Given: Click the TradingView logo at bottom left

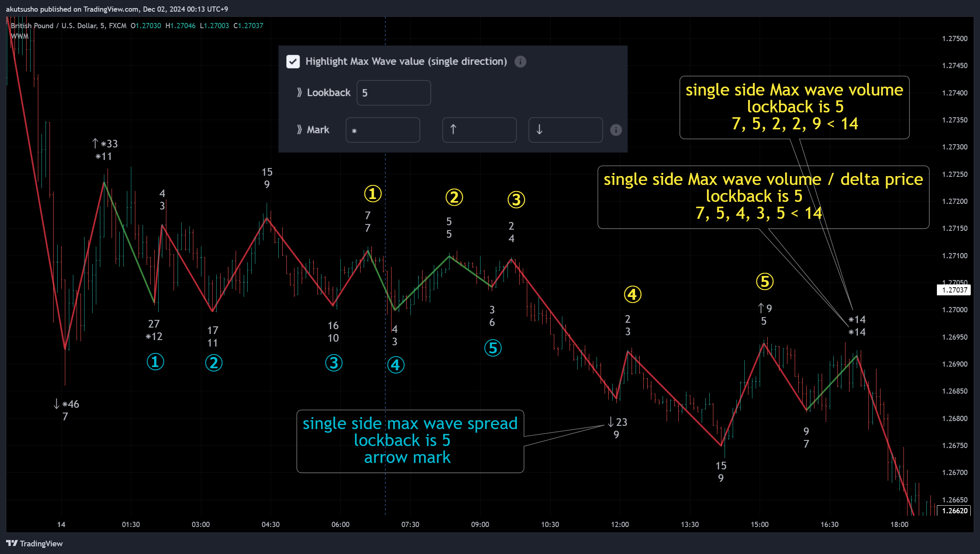Looking at the screenshot, I should pos(35,544).
